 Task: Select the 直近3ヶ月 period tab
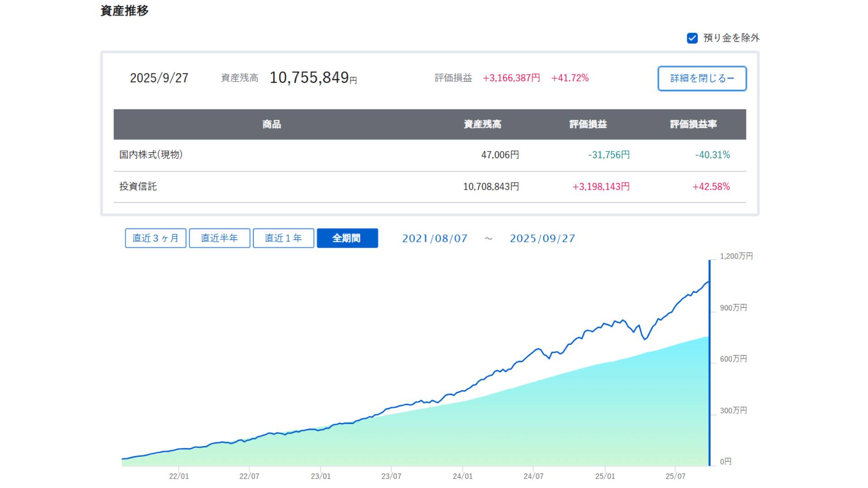tap(156, 238)
